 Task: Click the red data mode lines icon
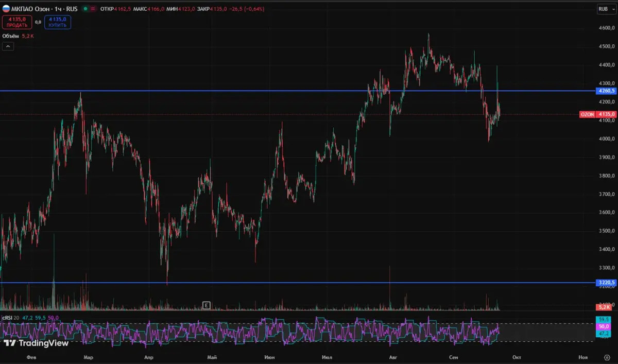tap(93, 9)
